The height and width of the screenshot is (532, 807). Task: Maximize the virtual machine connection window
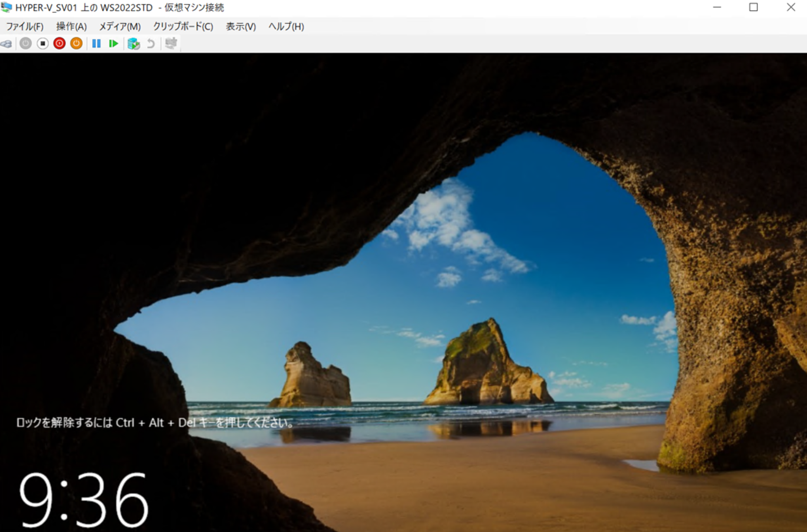754,7
